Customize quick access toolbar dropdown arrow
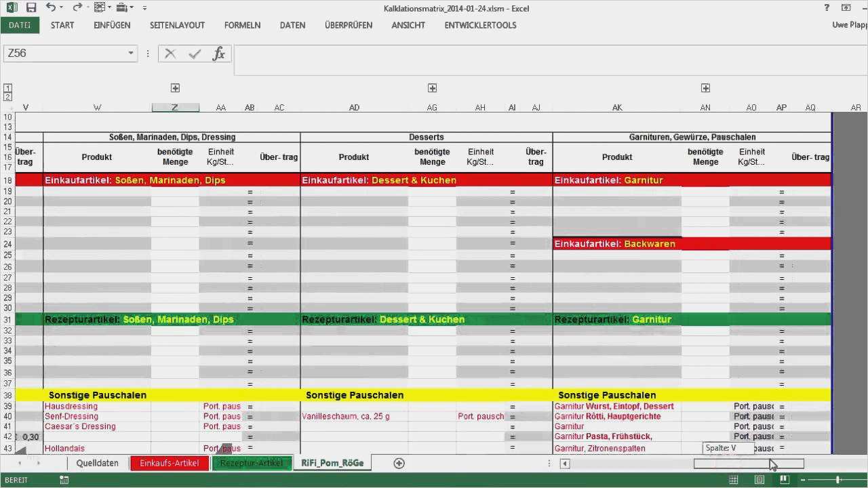 click(x=144, y=8)
